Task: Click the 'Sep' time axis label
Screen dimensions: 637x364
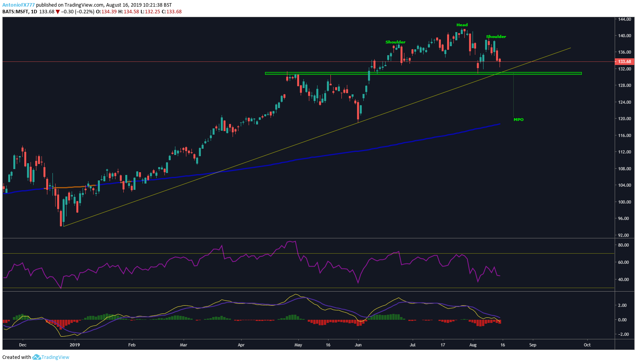Action: coord(532,345)
